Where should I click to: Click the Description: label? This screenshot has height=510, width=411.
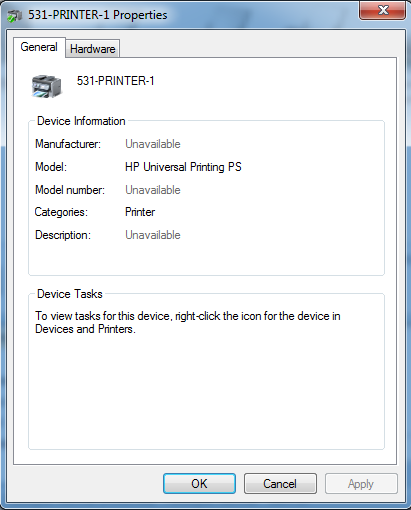pos(63,235)
